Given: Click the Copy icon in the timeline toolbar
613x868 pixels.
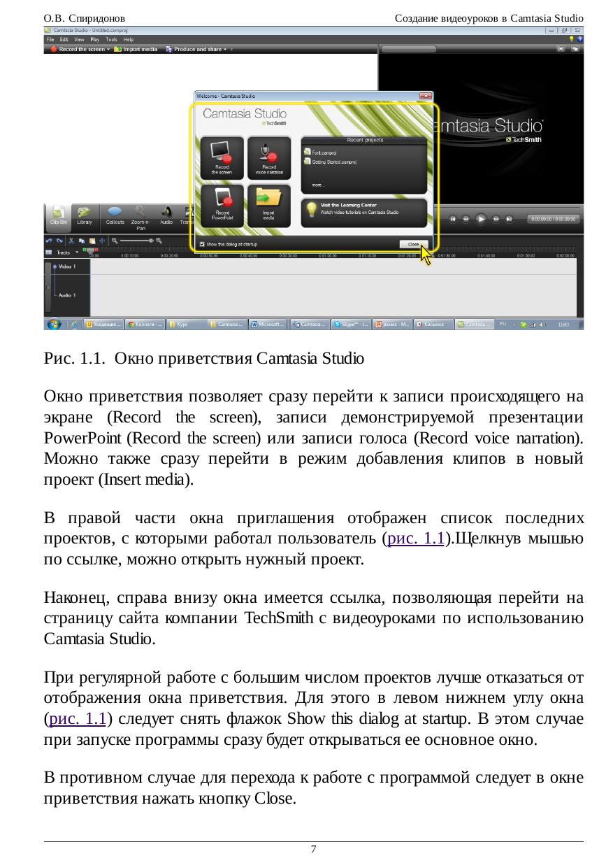Looking at the screenshot, I should pos(82,241).
